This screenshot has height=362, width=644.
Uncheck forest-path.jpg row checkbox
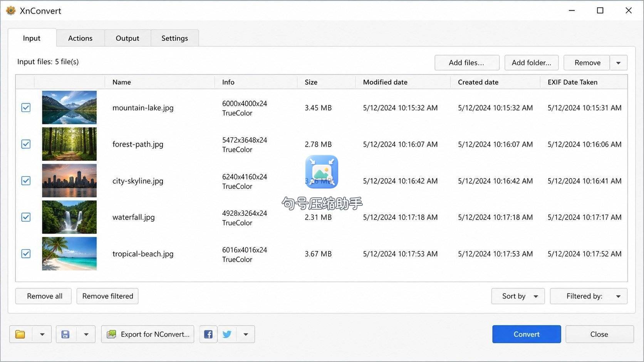pos(26,144)
